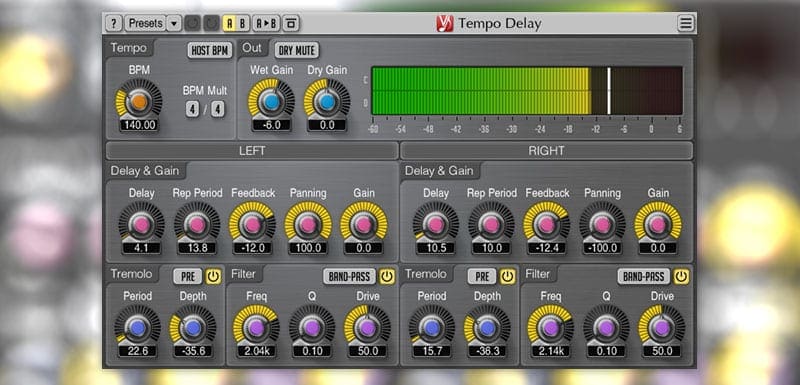Screen dimensions: 800x385
Task: Edit the Dry Gain value 0.0
Action: coord(327,125)
